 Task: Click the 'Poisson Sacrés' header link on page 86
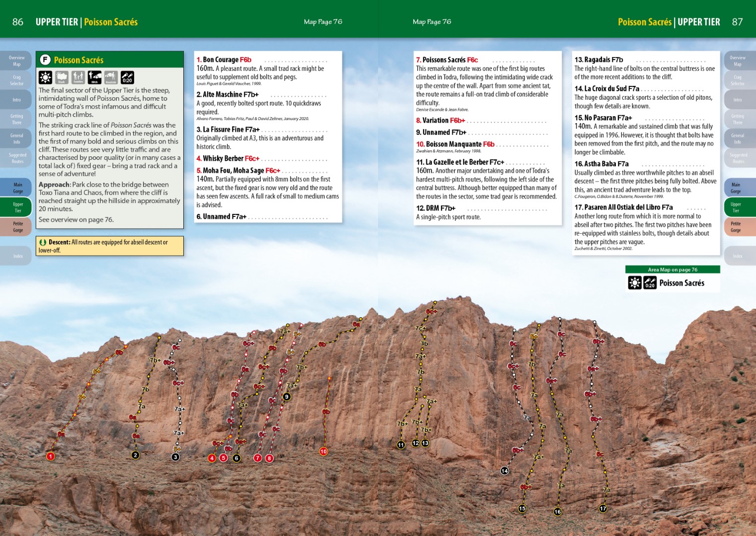tap(111, 22)
